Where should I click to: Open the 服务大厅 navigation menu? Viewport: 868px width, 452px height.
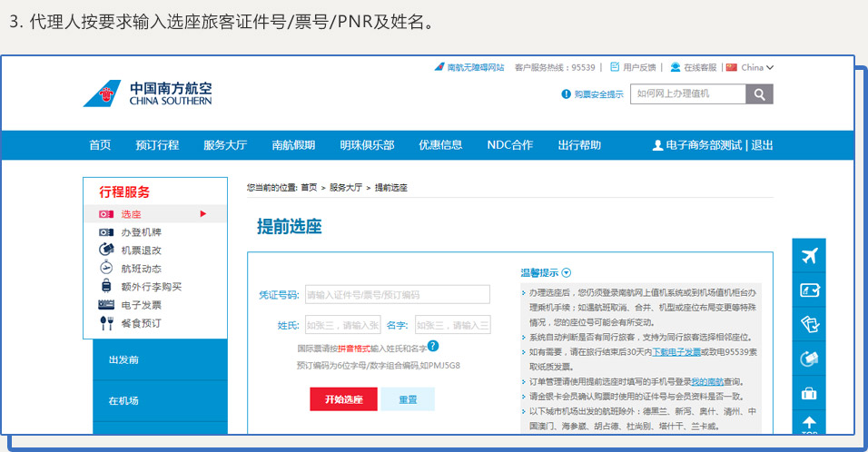tap(225, 145)
